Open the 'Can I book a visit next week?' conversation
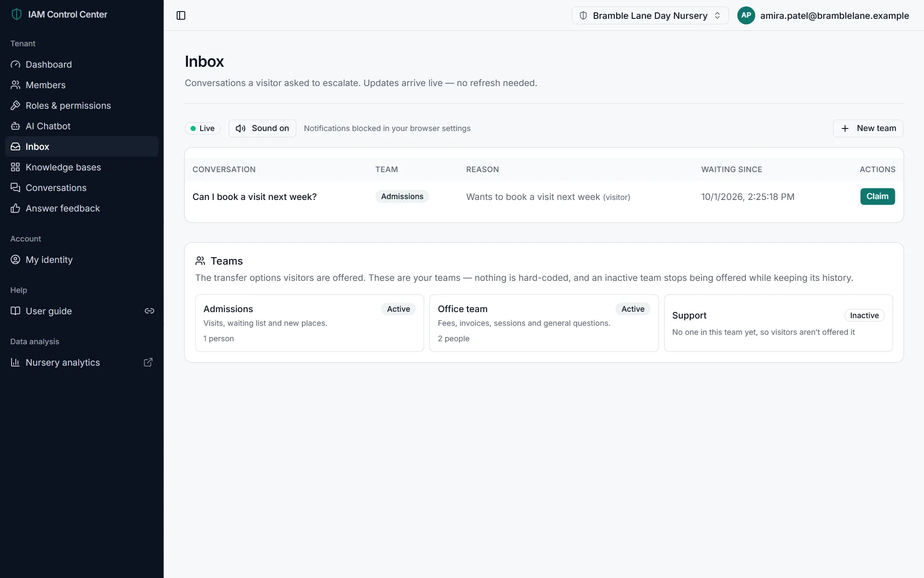 coord(255,197)
